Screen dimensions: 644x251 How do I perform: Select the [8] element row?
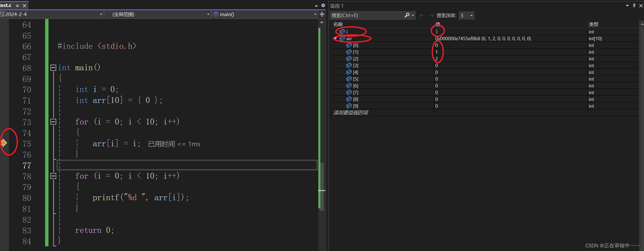click(485, 99)
